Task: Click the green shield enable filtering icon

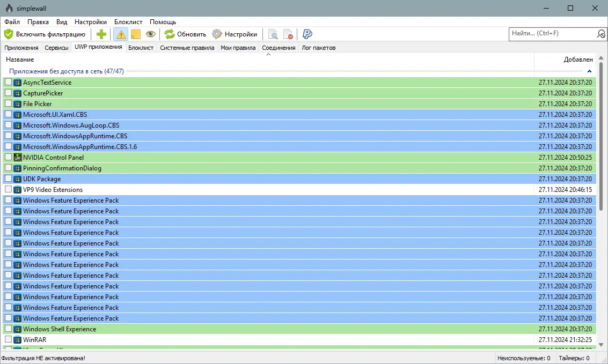Action: click(9, 34)
